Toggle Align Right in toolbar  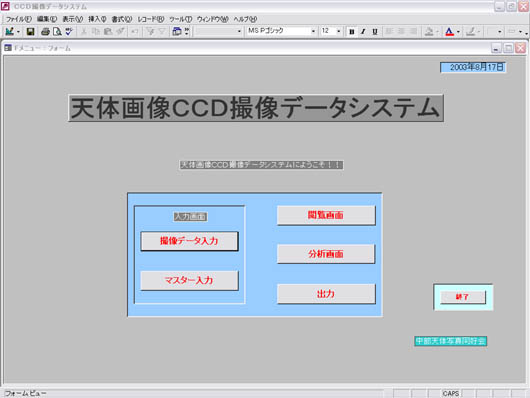coord(413,31)
